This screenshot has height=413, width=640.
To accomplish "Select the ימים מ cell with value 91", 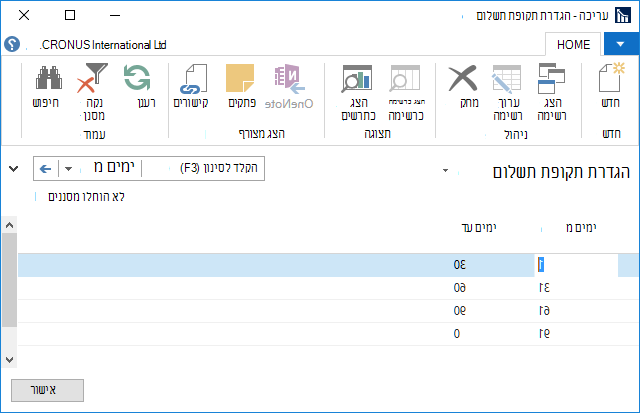I will (x=544, y=333).
